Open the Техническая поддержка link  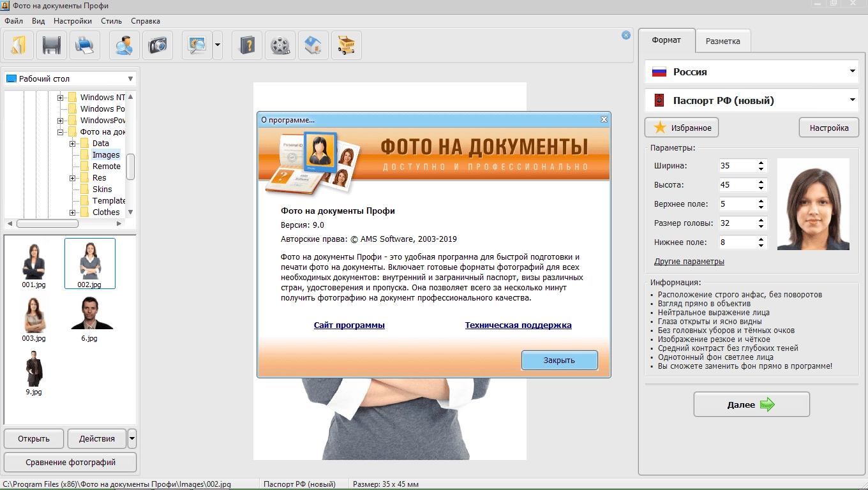coord(518,325)
